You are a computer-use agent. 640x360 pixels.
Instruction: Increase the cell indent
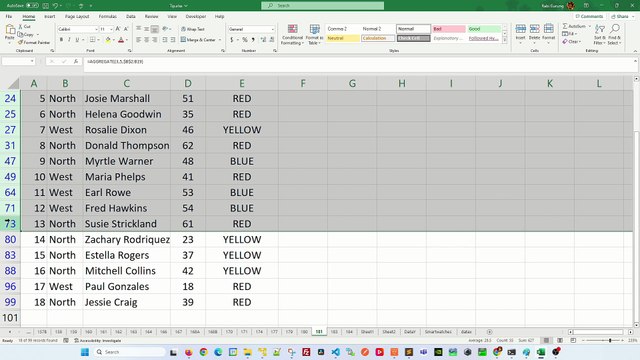point(173,40)
